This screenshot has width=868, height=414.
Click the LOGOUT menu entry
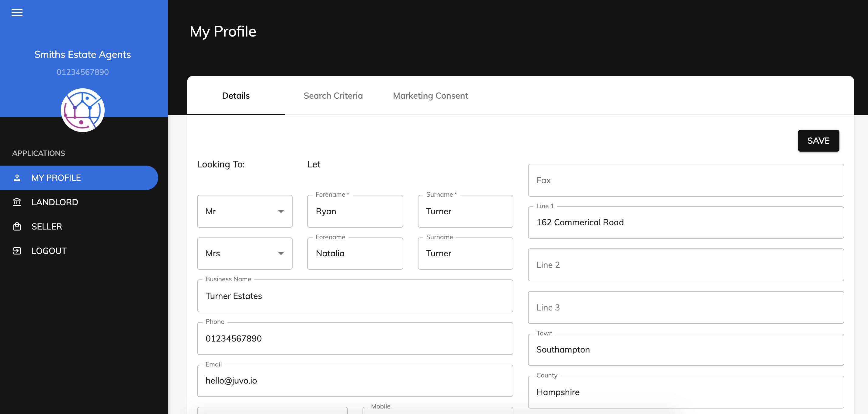point(49,251)
